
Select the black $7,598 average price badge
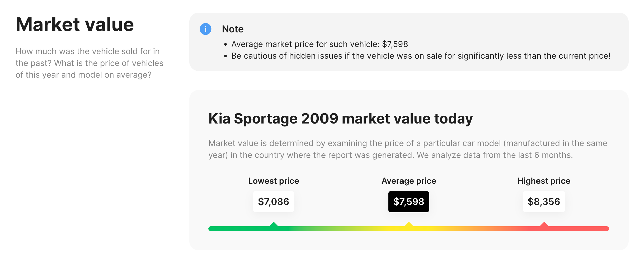[x=409, y=202]
